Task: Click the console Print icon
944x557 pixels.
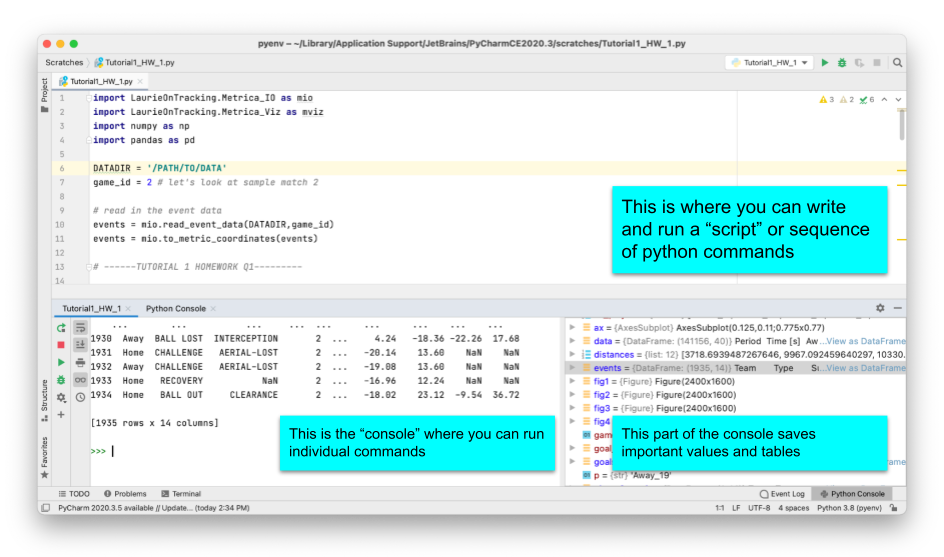Action: pos(80,363)
